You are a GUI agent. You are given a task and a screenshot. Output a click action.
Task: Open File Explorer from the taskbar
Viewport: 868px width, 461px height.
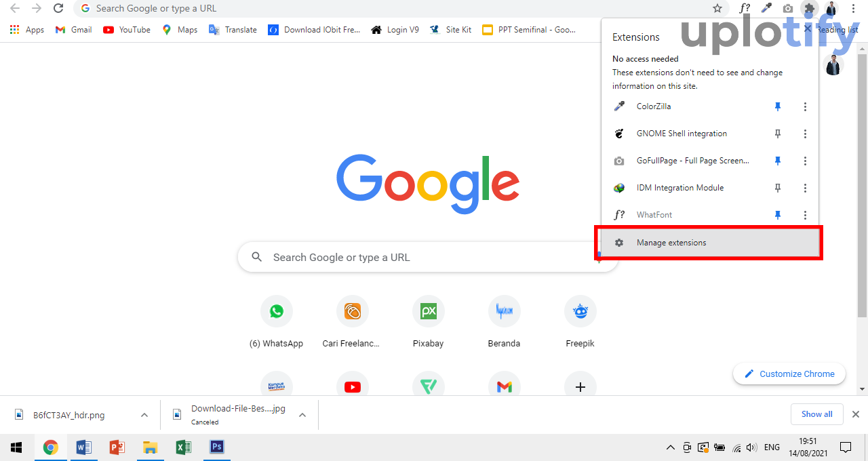151,447
